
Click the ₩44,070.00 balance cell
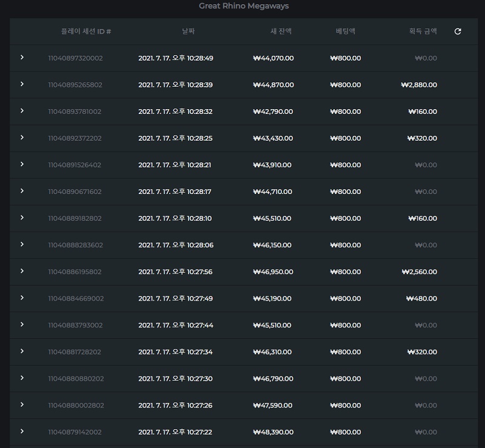point(273,58)
